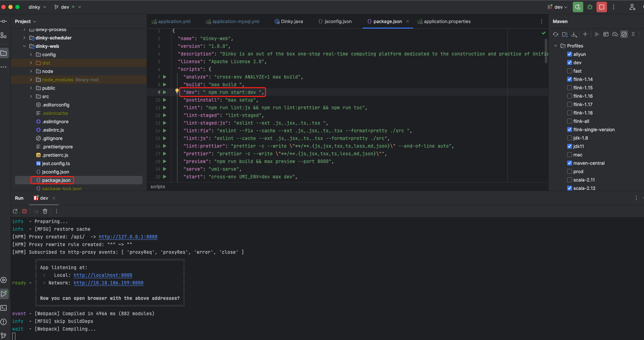The image size is (644, 340).
Task: Open the localhost:8000 link in console
Action: coord(103,275)
